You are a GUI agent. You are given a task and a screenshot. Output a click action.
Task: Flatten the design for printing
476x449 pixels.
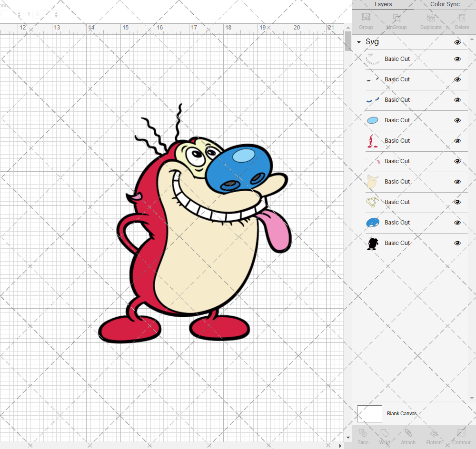pos(434,436)
